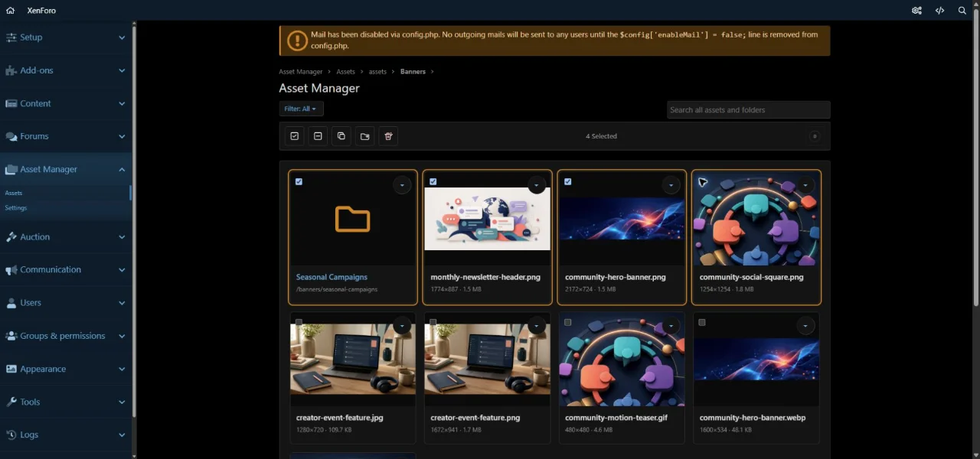980x459 pixels.
Task: Go to the lowercase assets breadcrumb link
Action: pyautogui.click(x=378, y=72)
